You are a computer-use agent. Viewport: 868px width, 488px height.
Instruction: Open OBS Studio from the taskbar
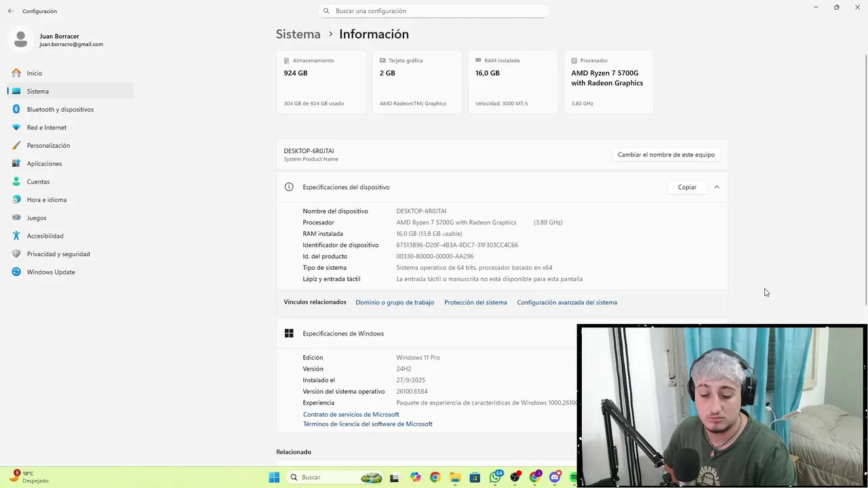coord(515,477)
